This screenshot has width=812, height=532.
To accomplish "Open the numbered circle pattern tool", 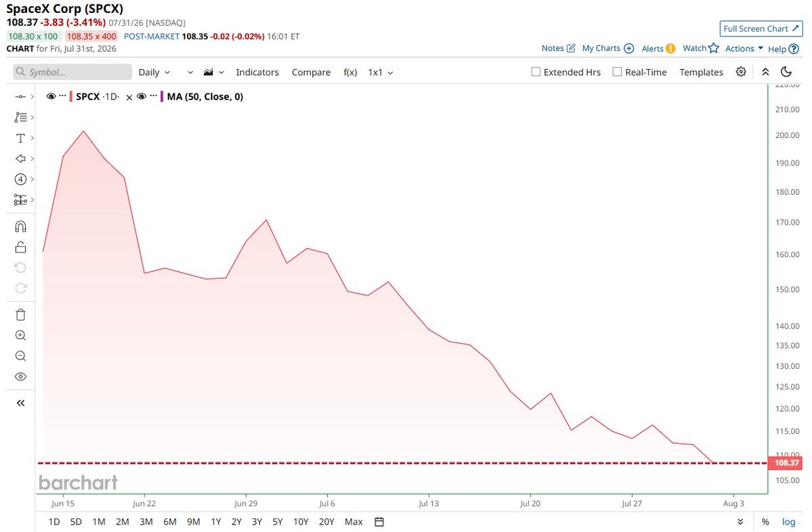I will pyautogui.click(x=20, y=179).
